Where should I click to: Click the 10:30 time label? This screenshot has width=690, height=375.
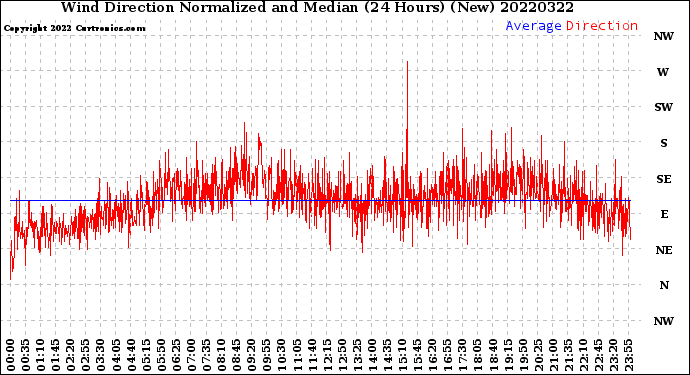pyautogui.click(x=282, y=355)
